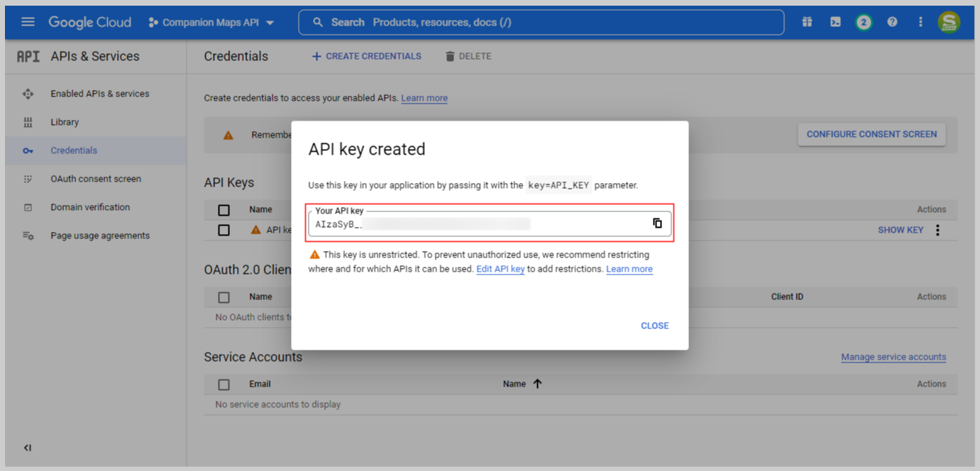Click the Library icon in the sidebar
Viewport: 980px width, 471px height.
click(x=28, y=122)
